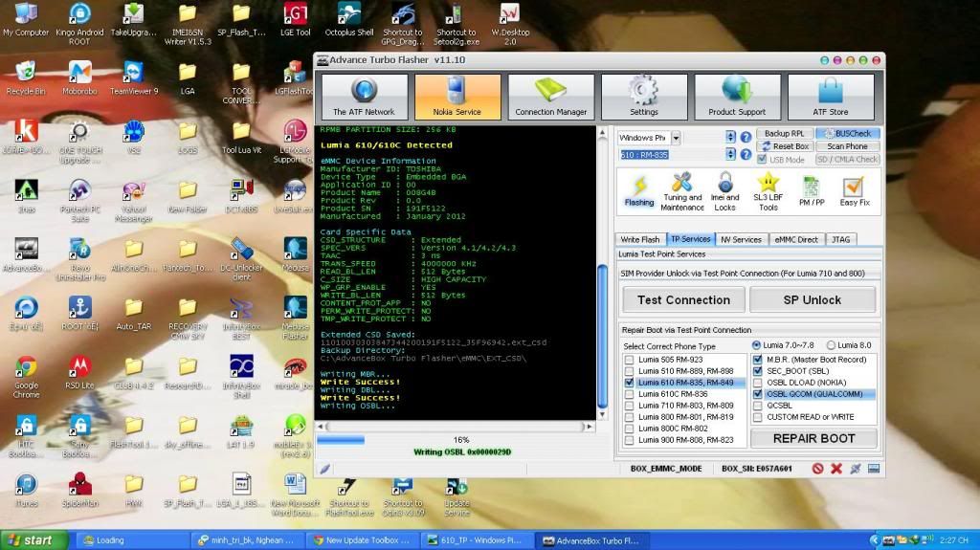Open RSD Lite desktop icon

click(x=79, y=372)
